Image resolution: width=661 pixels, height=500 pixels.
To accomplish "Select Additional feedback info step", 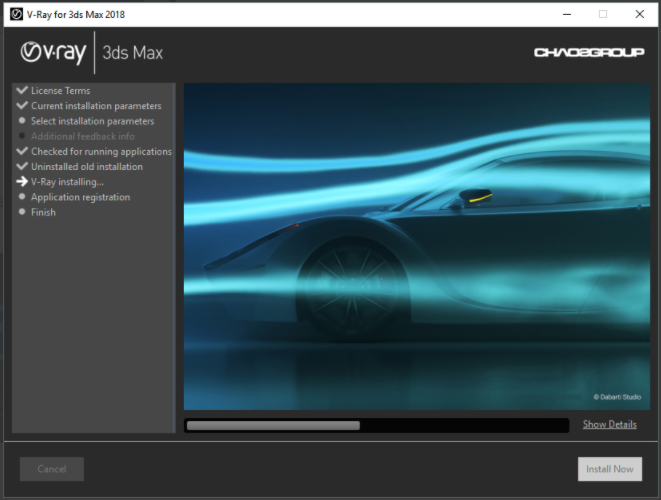I will point(83,136).
